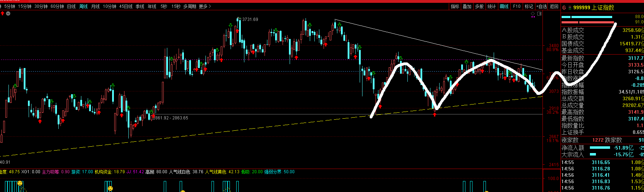Image resolution: width=644 pixels, height=192 pixels.
Task: Select the 60分钟 period tab
Action: [57, 6]
